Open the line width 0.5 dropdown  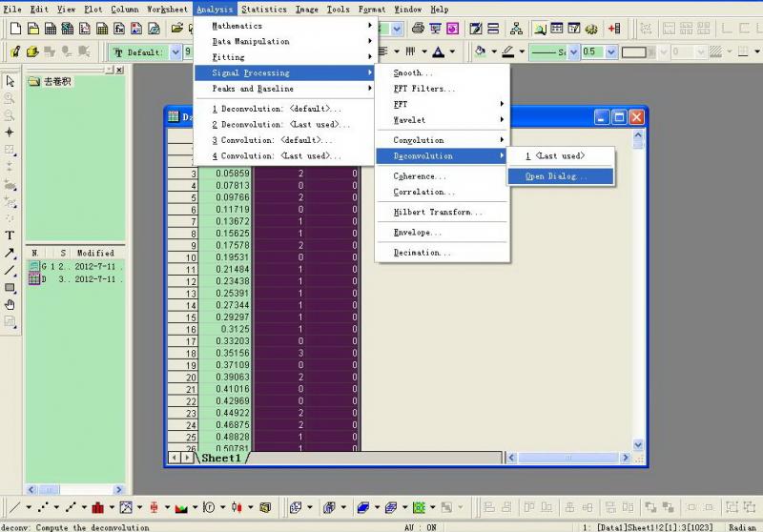tap(611, 52)
